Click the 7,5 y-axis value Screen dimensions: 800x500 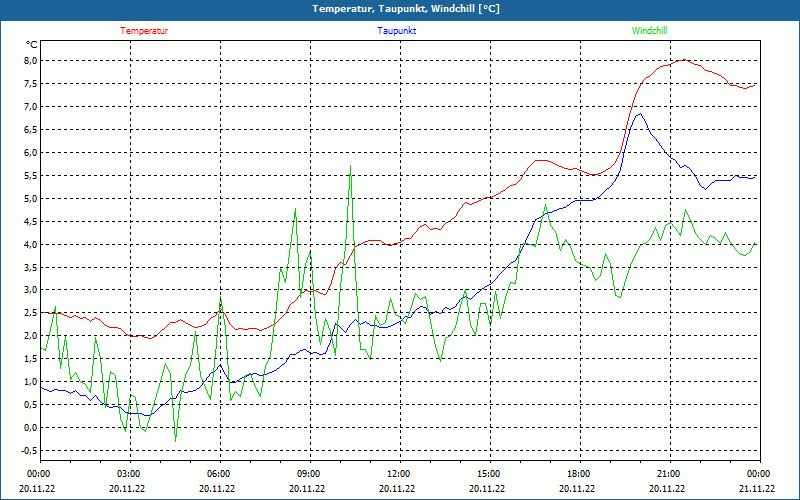click(x=31, y=84)
